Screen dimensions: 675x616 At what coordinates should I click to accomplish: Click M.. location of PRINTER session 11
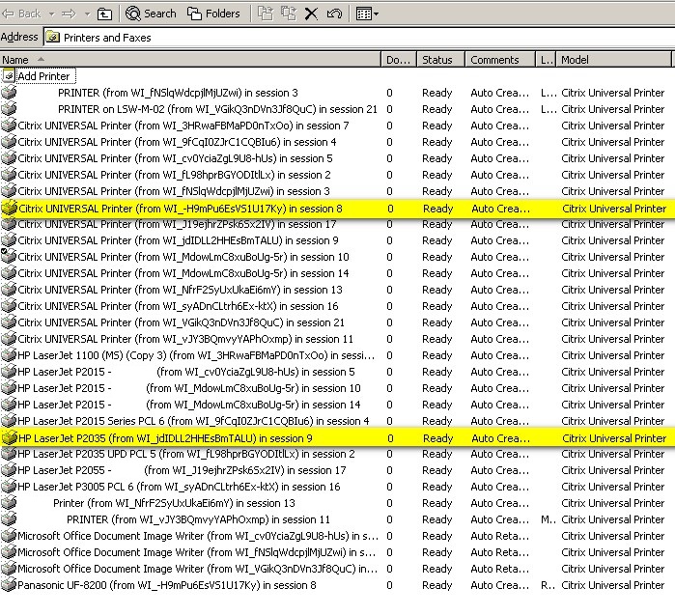pyautogui.click(x=548, y=519)
